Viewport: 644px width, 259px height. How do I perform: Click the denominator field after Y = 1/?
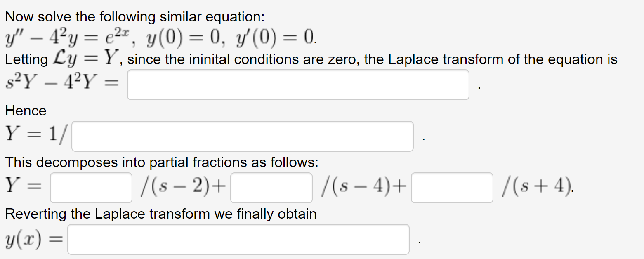pos(241,136)
